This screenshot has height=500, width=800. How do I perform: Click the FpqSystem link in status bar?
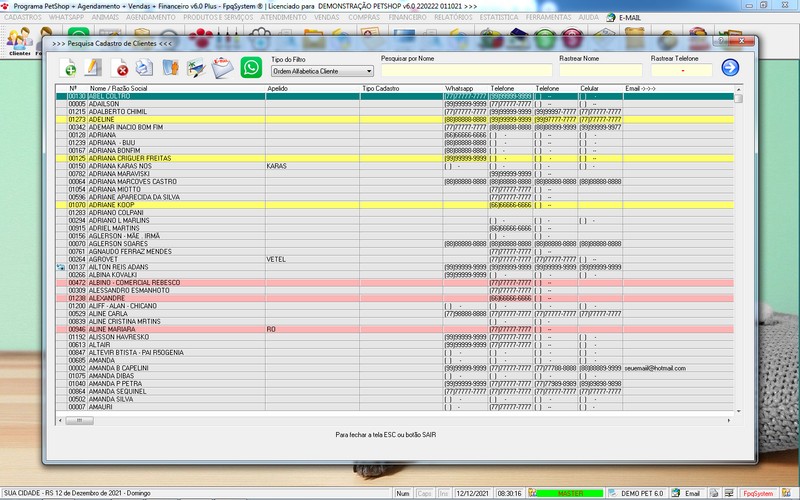pyautogui.click(x=758, y=493)
